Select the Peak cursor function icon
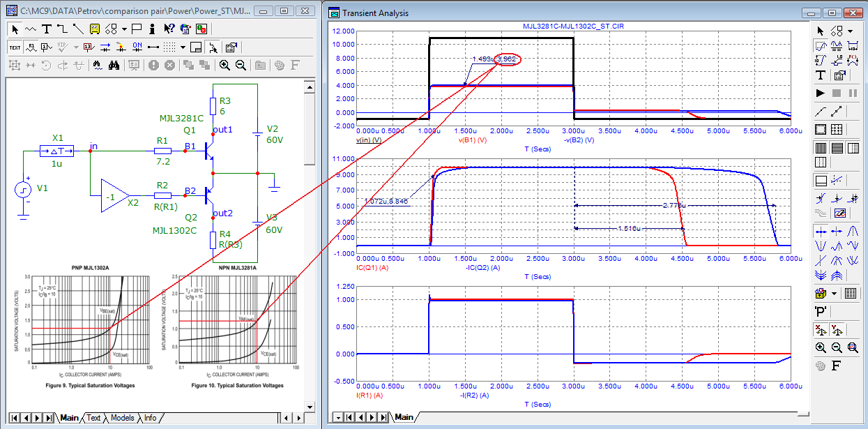 click(853, 230)
